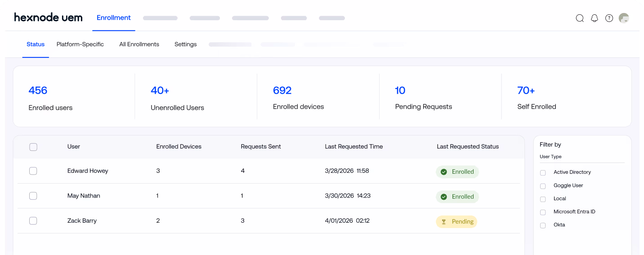Click hourglass icon in Zack Barry's status

pyautogui.click(x=443, y=222)
